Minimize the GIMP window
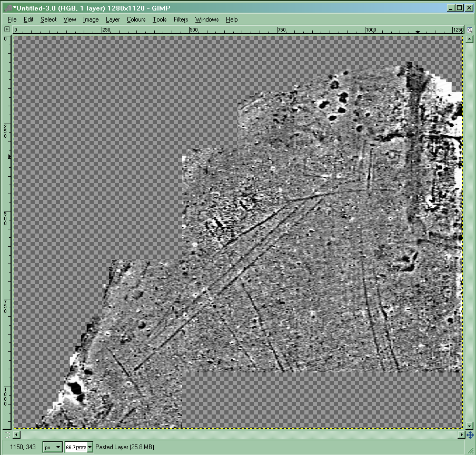 point(451,8)
